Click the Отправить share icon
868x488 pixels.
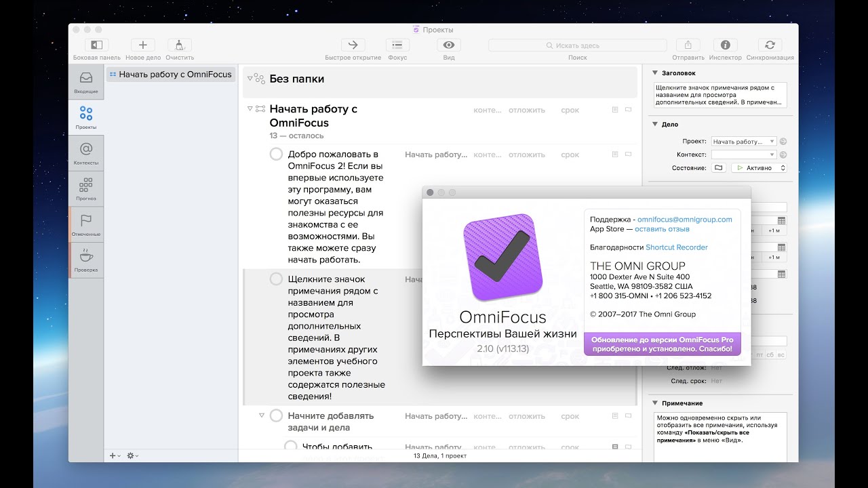pos(688,45)
